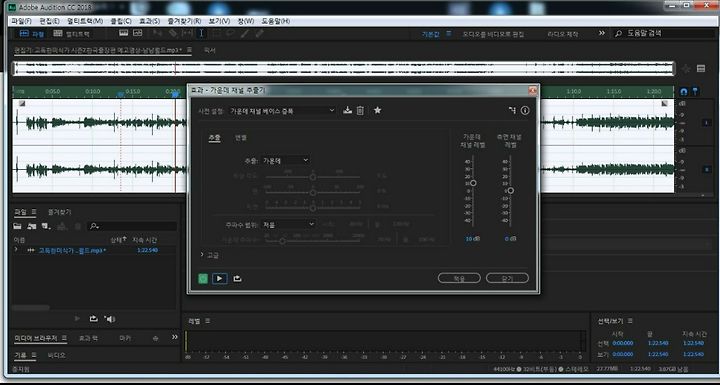Screen dimensions: 720x385
Task: Open the editor view options icon beside overview
Action: tap(701, 69)
